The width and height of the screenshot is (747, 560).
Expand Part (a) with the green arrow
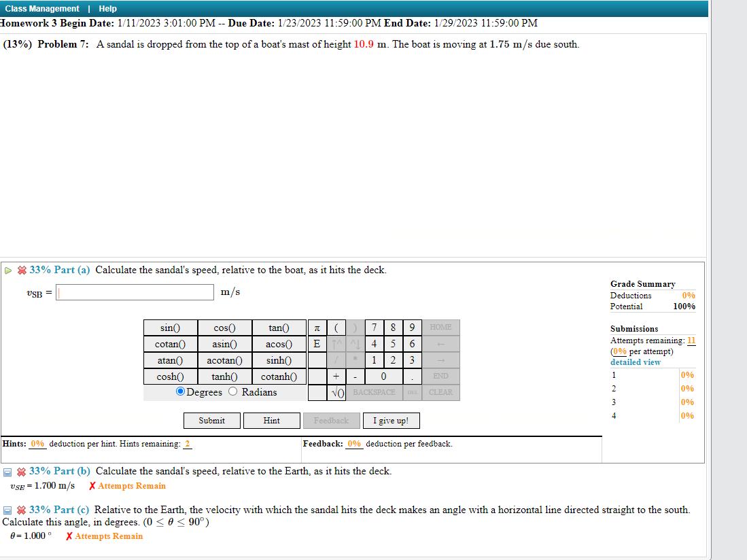[6, 270]
